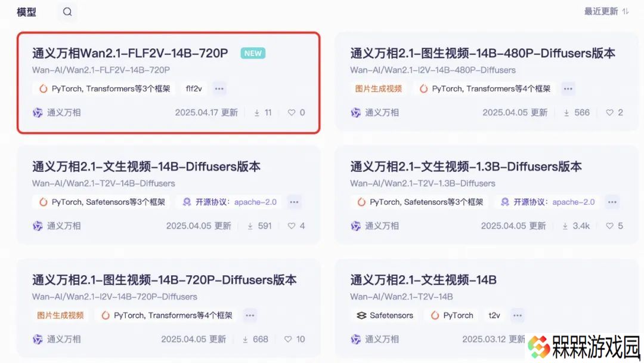Click the NEW badge on FLF2V card
Viewport: 644px width, 363px height.
tap(253, 53)
